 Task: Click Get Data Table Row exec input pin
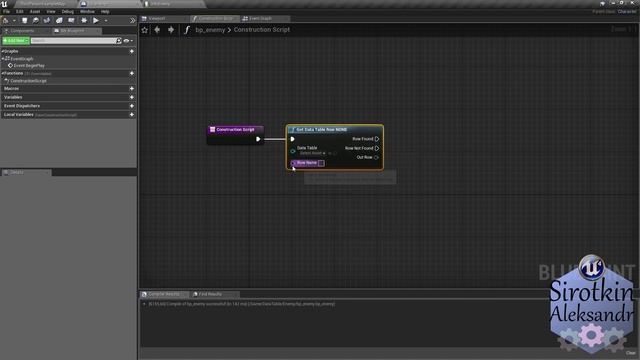(292, 139)
